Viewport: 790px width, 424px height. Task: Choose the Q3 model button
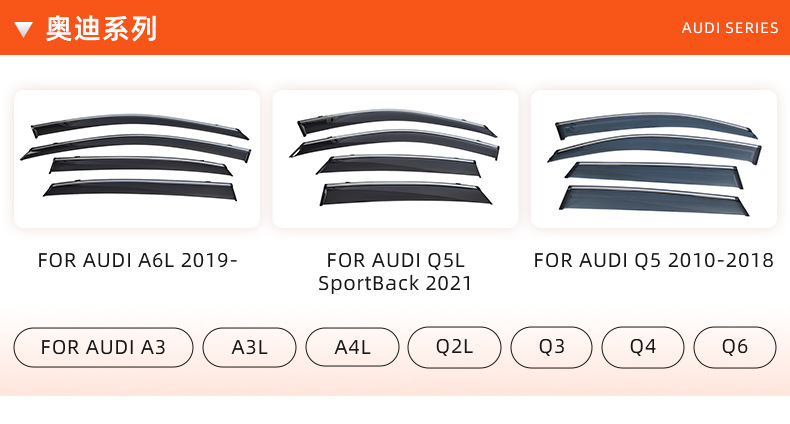coord(552,347)
